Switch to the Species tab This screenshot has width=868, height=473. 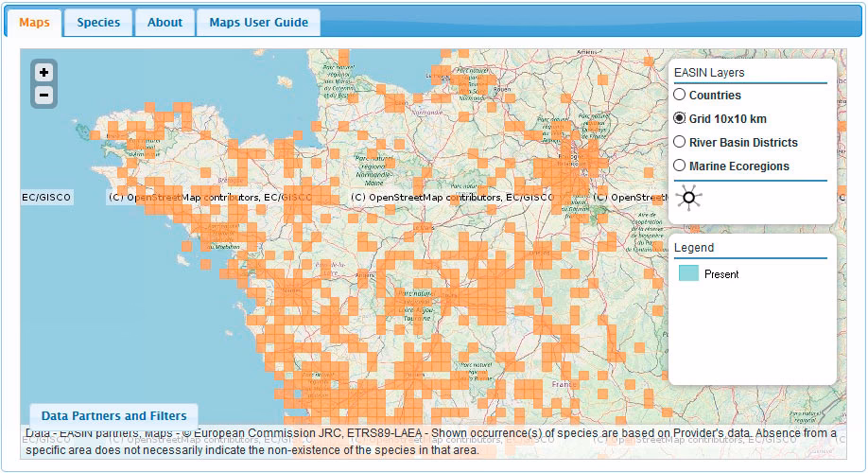point(98,23)
